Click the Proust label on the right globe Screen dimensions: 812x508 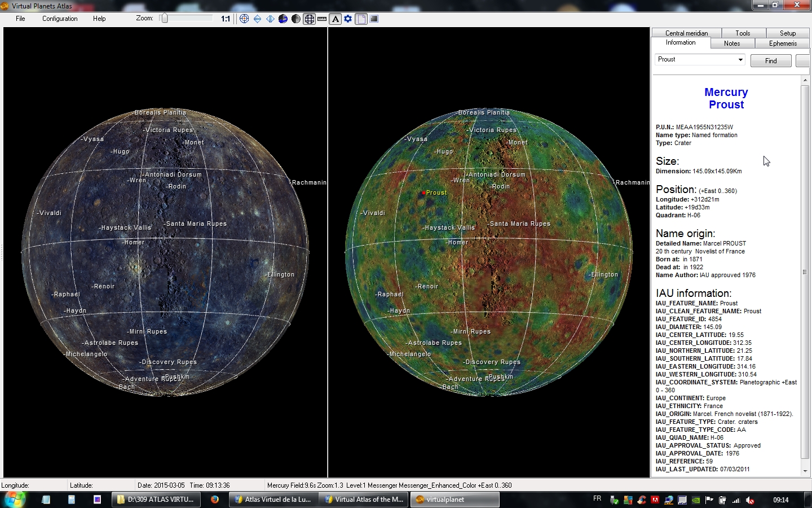(436, 192)
